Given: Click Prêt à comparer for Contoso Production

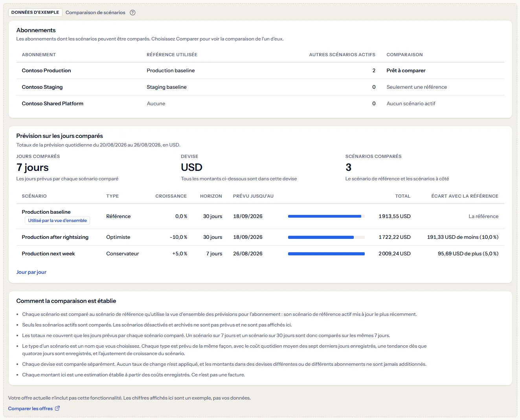Looking at the screenshot, I should (406, 71).
